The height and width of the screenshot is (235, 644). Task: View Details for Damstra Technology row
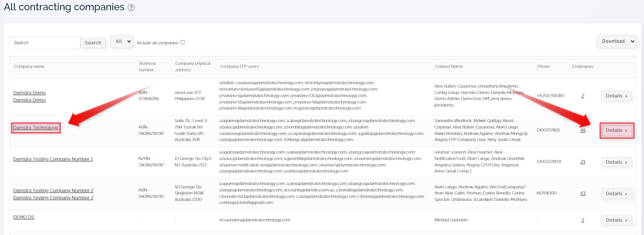[616, 130]
